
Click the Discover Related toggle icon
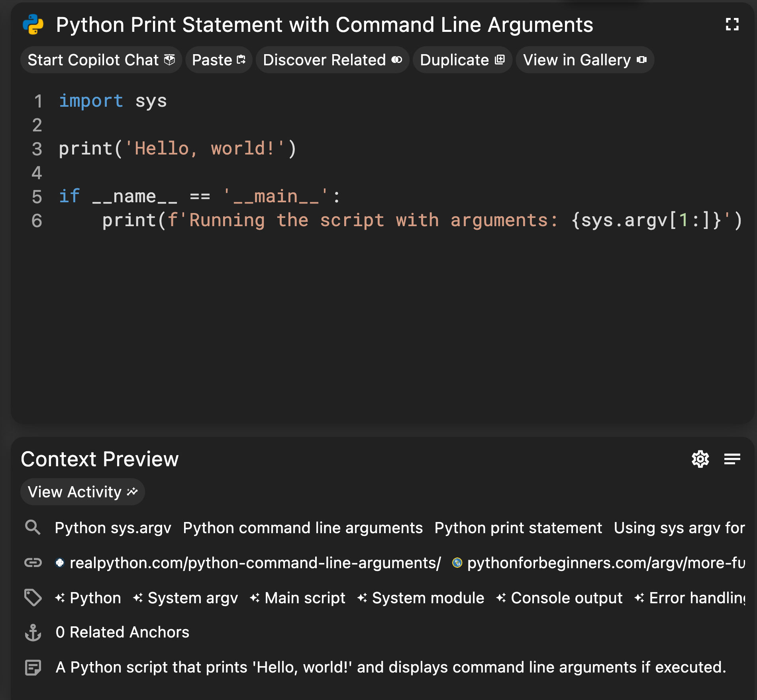397,60
